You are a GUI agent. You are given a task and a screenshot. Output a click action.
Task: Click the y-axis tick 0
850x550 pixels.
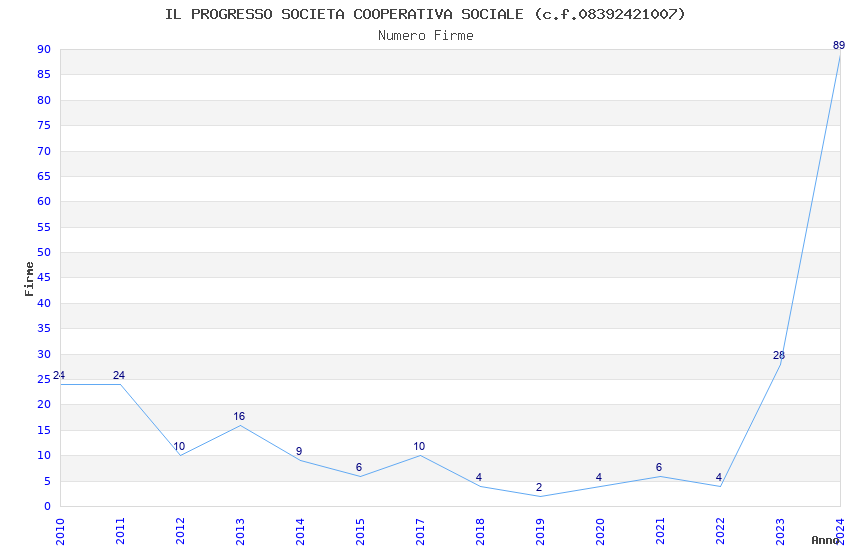pyautogui.click(x=48, y=507)
